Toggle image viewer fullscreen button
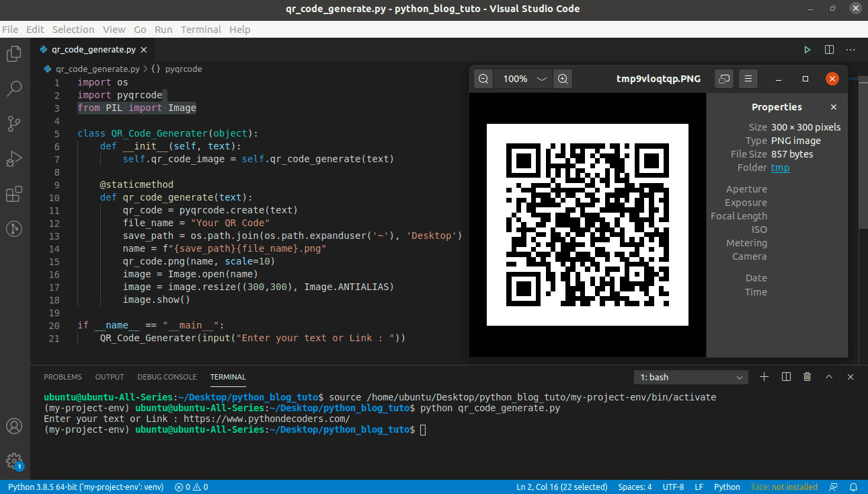This screenshot has height=494, width=868. click(x=724, y=79)
